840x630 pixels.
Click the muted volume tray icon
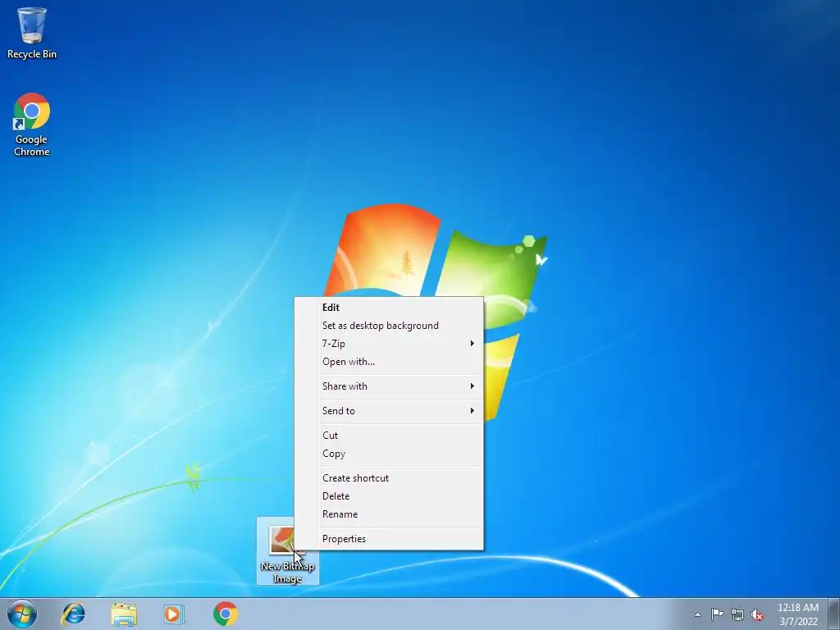(x=757, y=615)
